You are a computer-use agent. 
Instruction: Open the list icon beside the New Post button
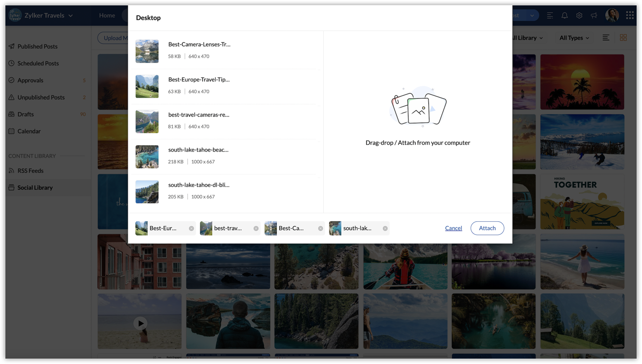pyautogui.click(x=550, y=16)
